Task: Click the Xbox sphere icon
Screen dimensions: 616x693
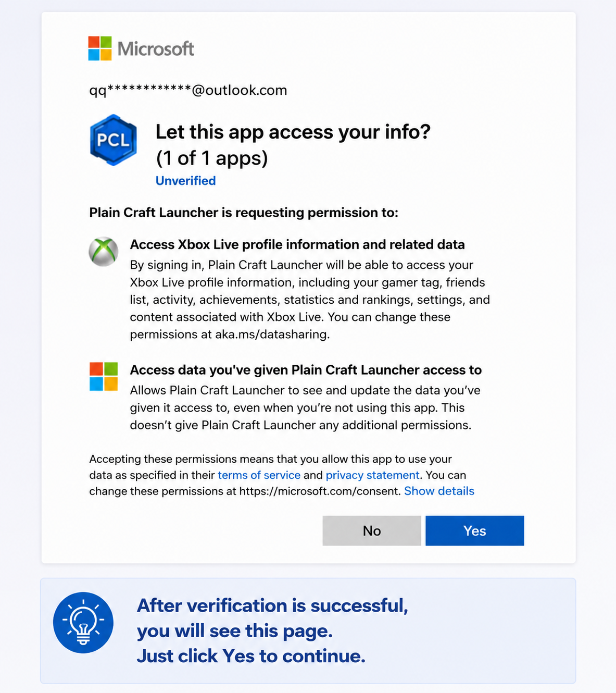Action: pos(104,252)
